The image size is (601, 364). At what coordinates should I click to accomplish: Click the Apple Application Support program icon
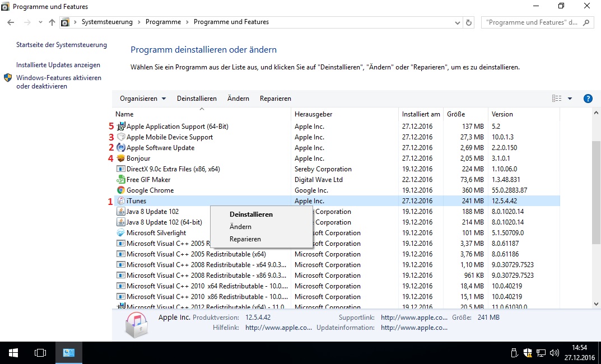click(x=121, y=126)
